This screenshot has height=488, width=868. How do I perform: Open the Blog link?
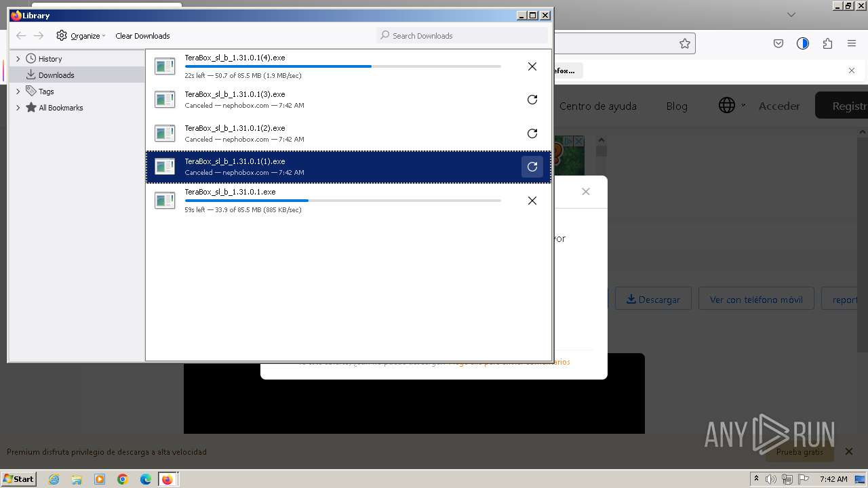(x=677, y=106)
